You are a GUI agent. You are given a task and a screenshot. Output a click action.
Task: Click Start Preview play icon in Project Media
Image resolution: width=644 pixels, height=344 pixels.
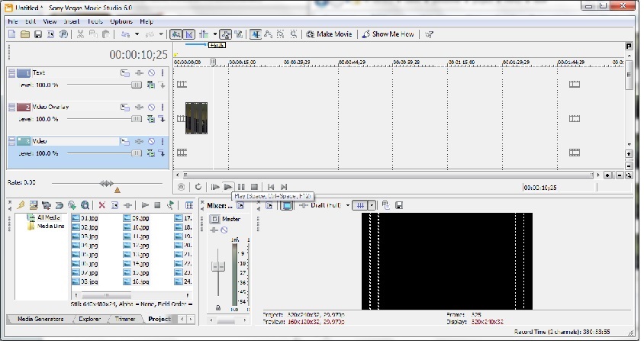144,206
